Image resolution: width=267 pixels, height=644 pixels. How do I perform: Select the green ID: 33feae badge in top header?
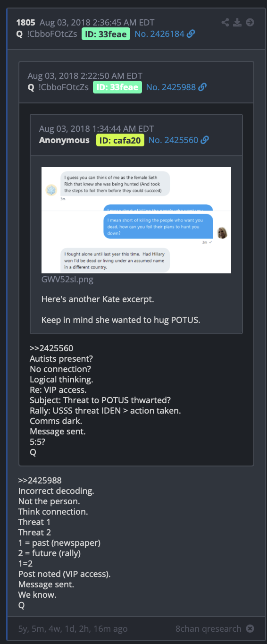(106, 34)
